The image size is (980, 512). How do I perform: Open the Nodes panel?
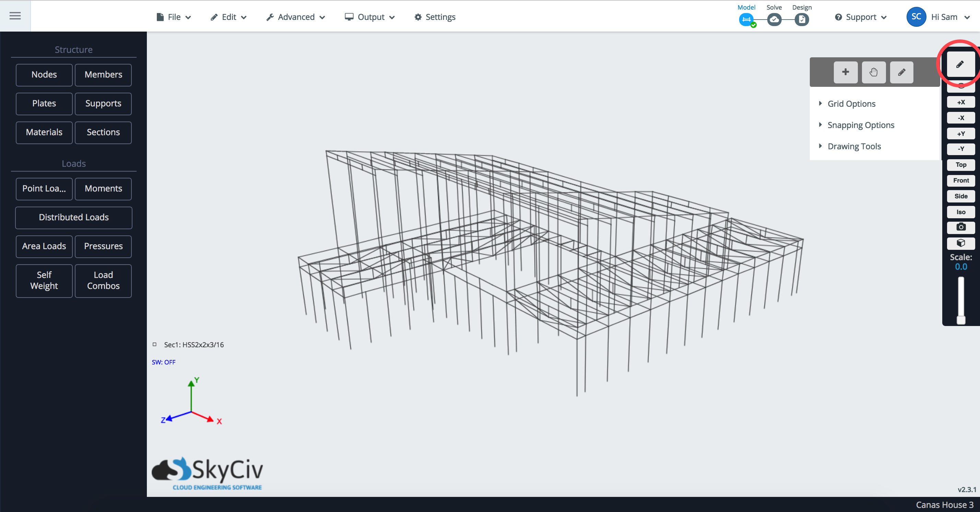tap(44, 74)
